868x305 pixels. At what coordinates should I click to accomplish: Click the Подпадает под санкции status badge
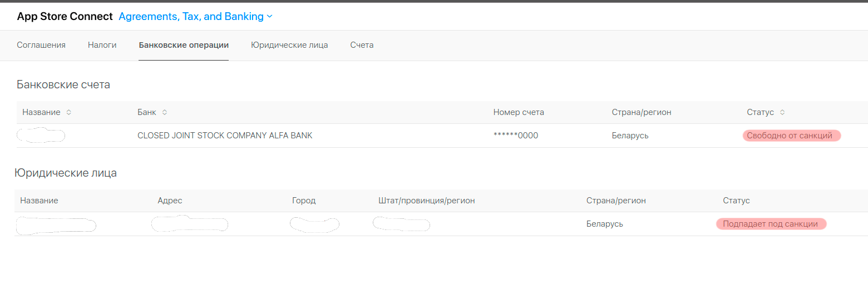click(771, 224)
